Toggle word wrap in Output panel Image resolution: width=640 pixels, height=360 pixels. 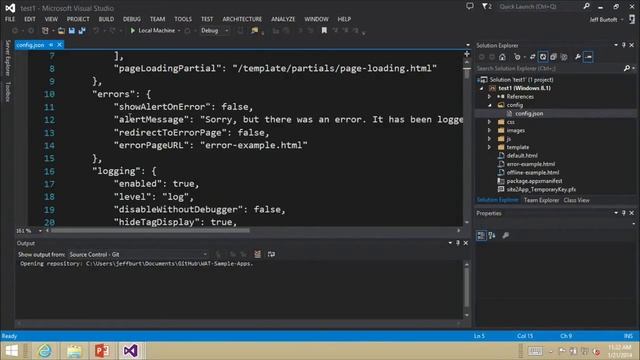(x=271, y=254)
